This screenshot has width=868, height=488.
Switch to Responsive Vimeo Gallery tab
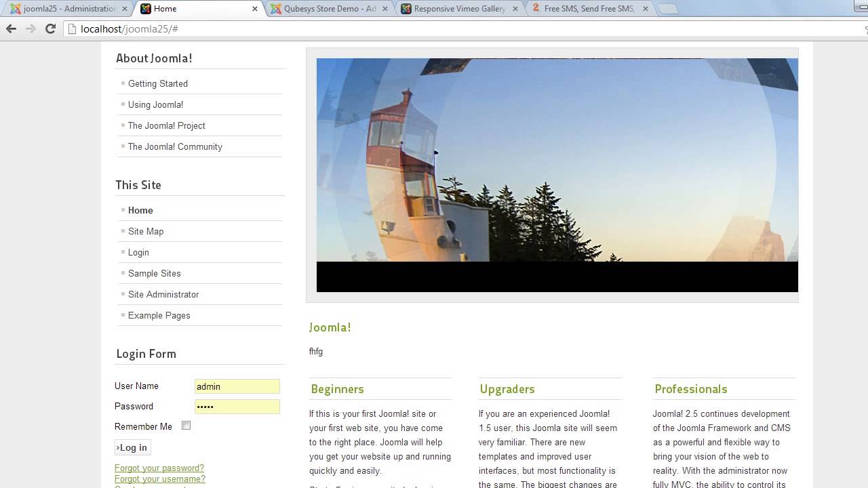pyautogui.click(x=460, y=9)
